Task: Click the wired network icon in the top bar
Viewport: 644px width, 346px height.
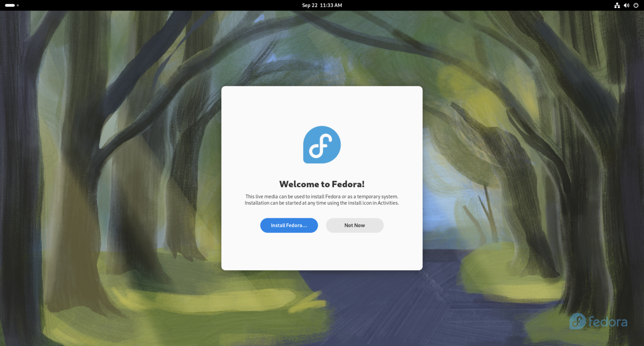Action: (617, 5)
